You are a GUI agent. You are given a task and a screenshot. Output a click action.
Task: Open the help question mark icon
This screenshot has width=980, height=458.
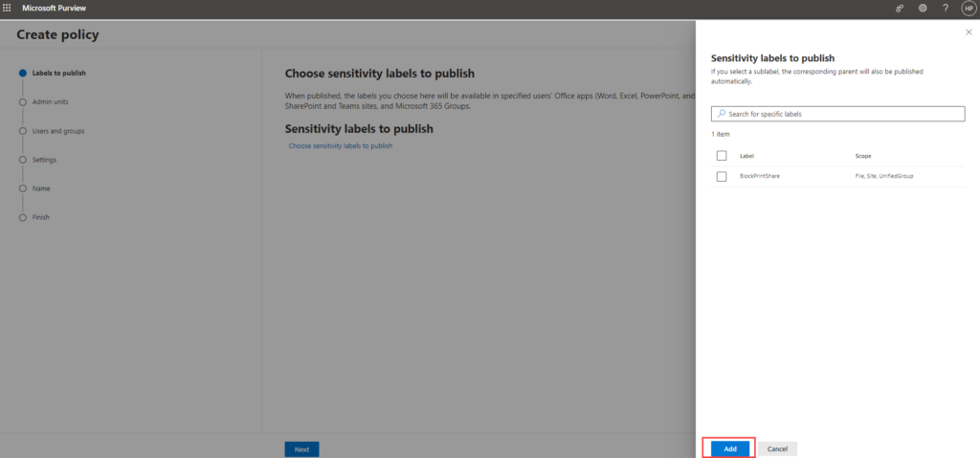(946, 8)
